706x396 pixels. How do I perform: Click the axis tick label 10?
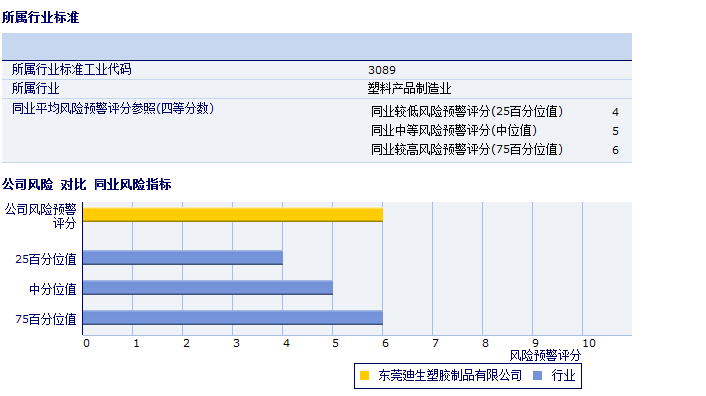point(589,343)
